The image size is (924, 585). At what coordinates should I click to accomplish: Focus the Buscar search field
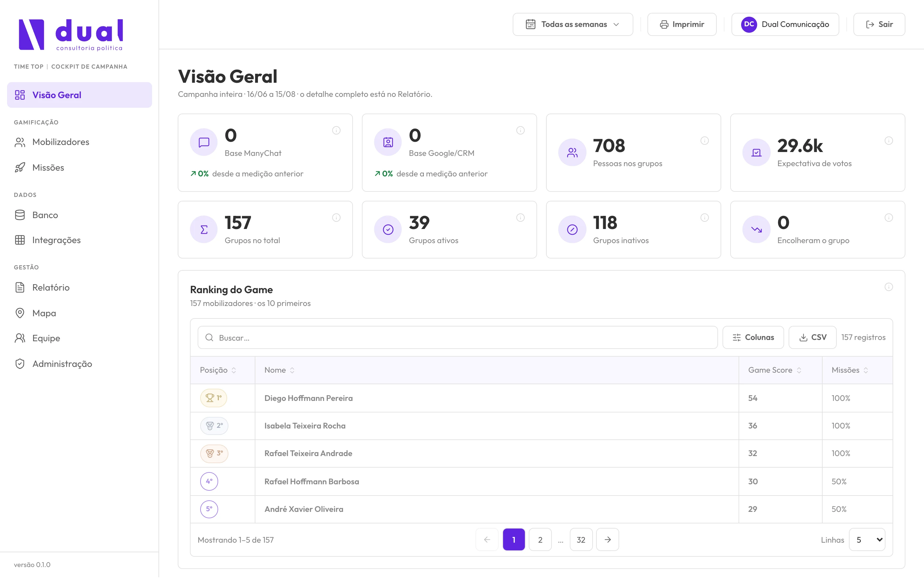pyautogui.click(x=458, y=338)
